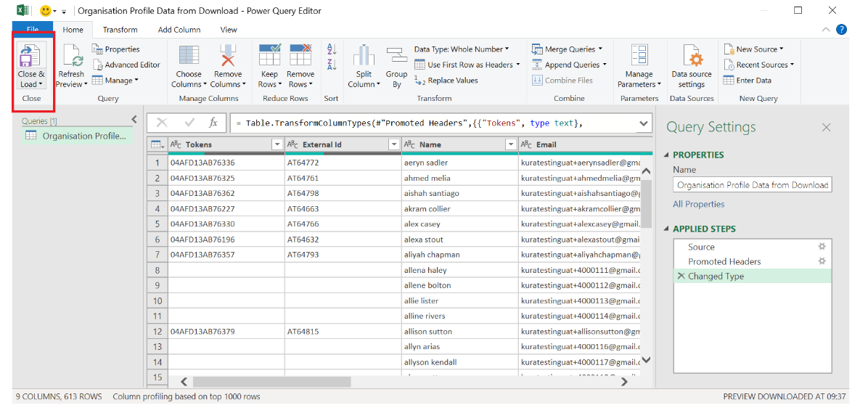868x413 pixels.
Task: Select the cell containing allison sutton
Action: [460, 332]
